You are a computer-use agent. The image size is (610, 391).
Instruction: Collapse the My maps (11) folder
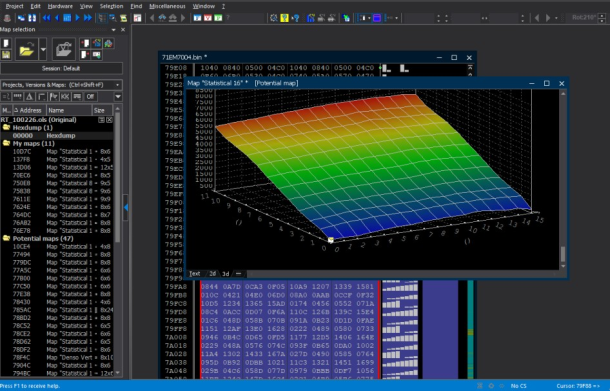(6, 144)
